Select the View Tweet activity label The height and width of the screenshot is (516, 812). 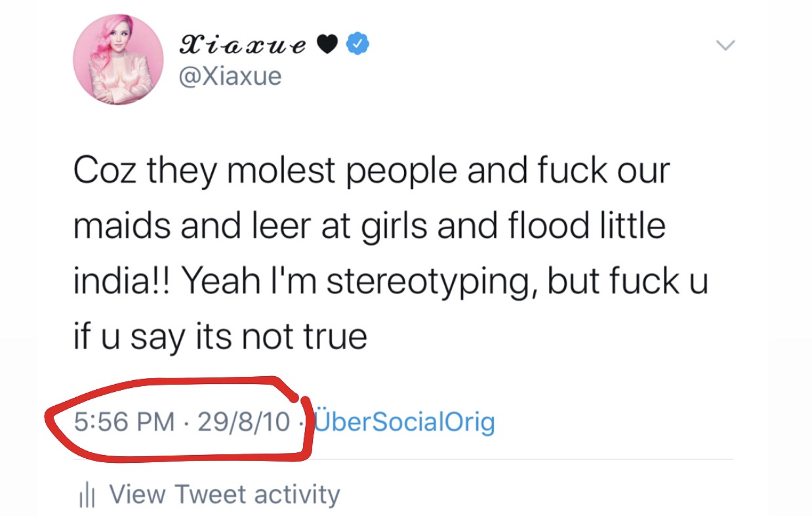point(224,494)
